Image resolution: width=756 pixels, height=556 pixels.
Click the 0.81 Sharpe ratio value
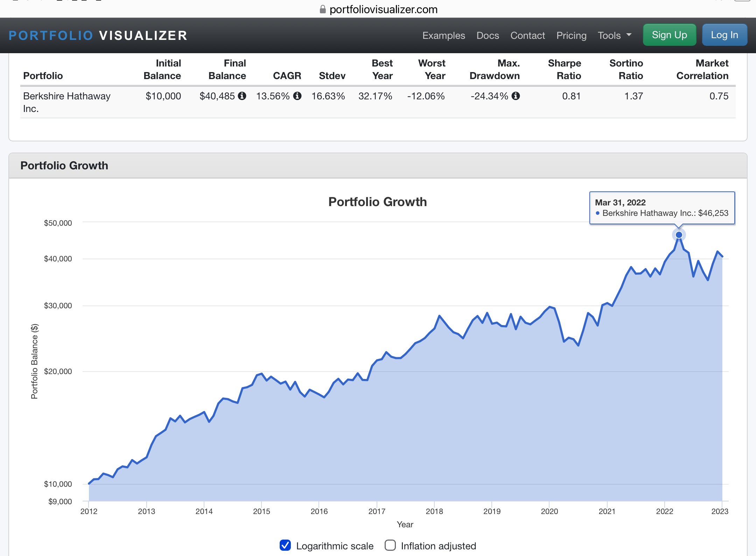pos(571,96)
